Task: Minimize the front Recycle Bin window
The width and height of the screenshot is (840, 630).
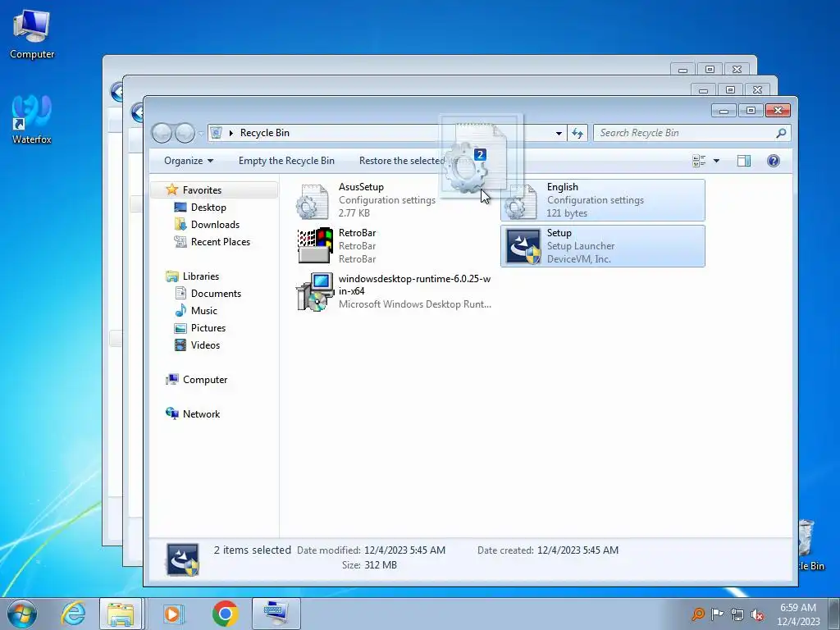Action: tap(724, 111)
